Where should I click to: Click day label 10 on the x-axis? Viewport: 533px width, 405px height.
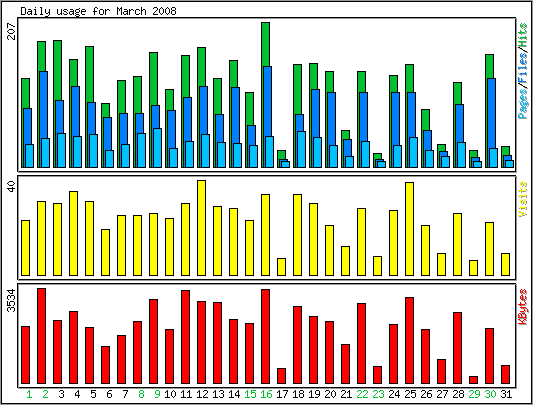(170, 394)
